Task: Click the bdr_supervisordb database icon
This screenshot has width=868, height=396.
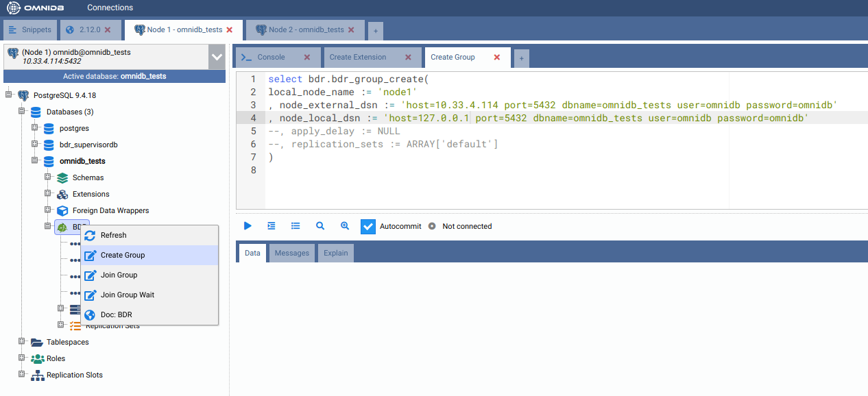Action: pos(49,145)
